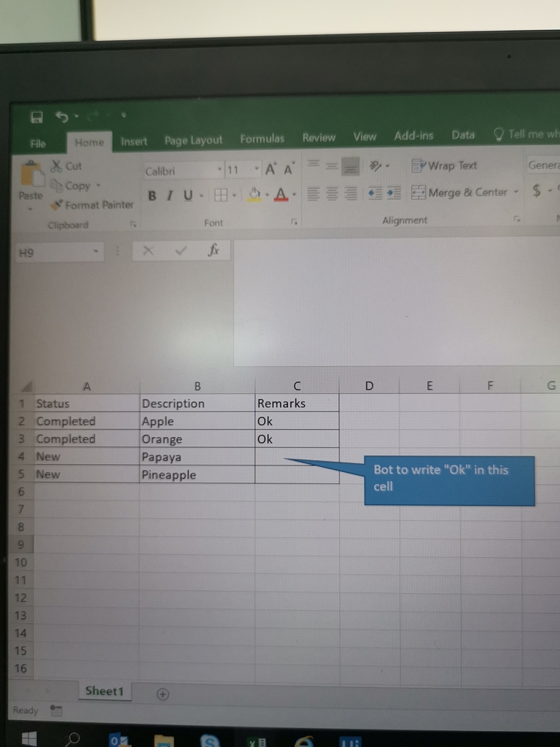Open the Calibri font name dropdown
The image size is (560, 747).
click(x=219, y=169)
